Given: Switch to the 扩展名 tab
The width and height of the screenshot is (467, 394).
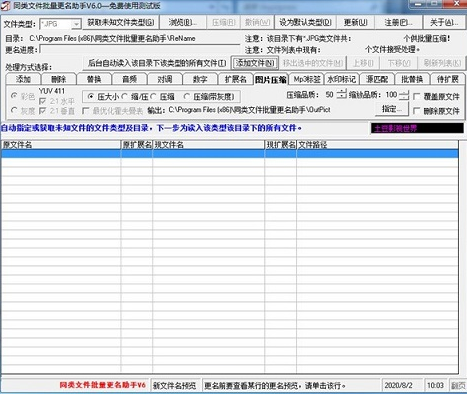Looking at the screenshot, I should click(235, 79).
